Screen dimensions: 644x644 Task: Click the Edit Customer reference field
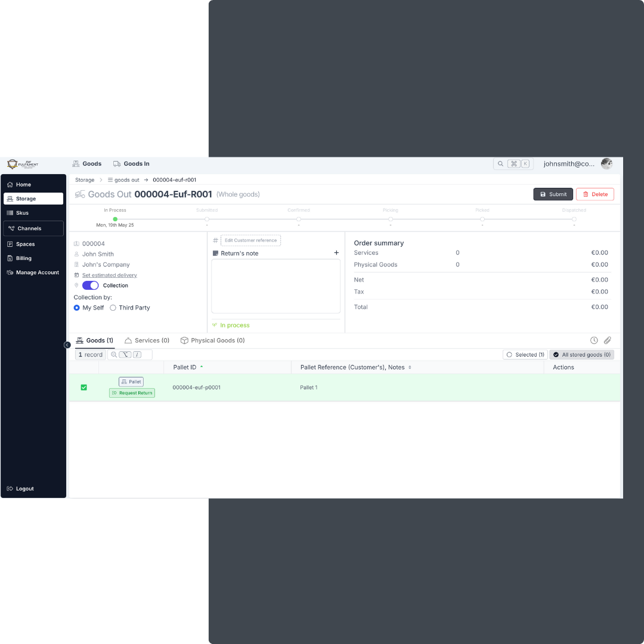(250, 240)
